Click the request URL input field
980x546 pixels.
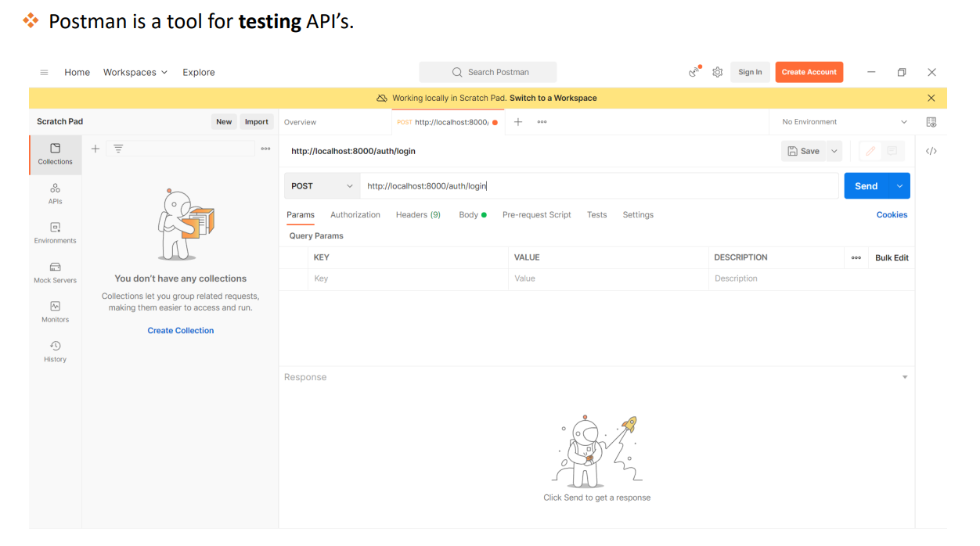[600, 186]
